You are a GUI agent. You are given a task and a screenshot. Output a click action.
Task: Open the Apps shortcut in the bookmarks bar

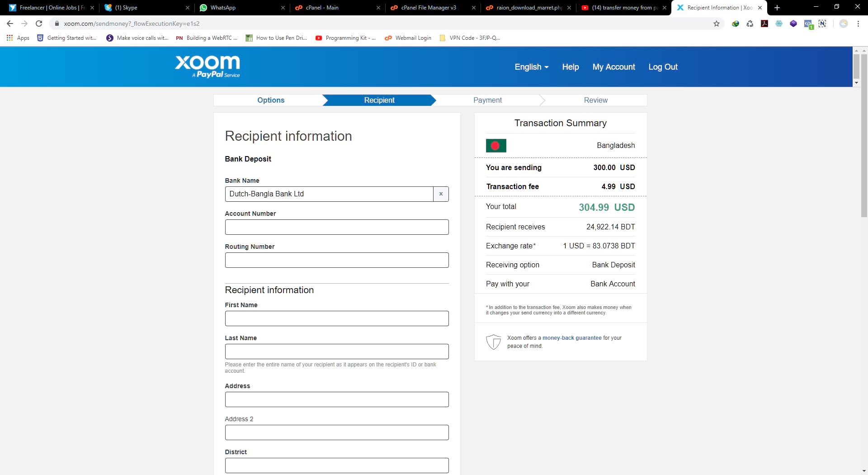pyautogui.click(x=18, y=38)
